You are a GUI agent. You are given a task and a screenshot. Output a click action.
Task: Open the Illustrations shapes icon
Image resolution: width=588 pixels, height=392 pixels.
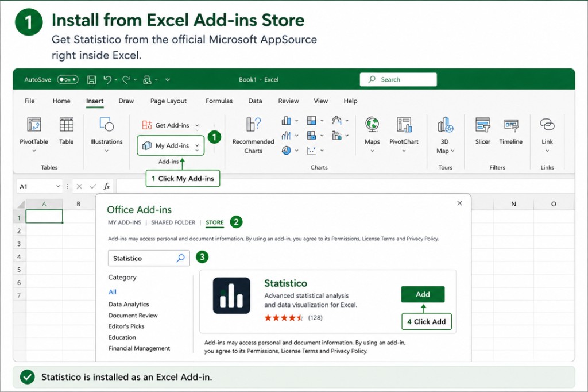106,124
